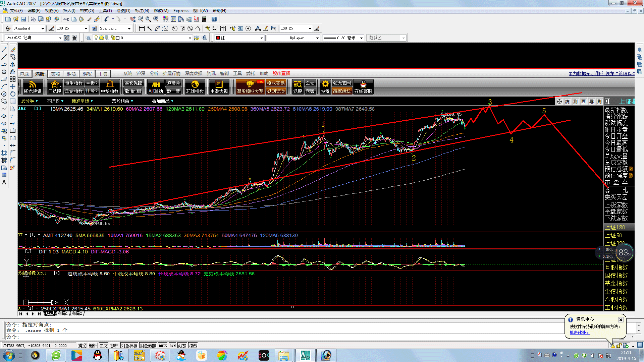Open the 15分钟 period dropdown

tap(30, 101)
